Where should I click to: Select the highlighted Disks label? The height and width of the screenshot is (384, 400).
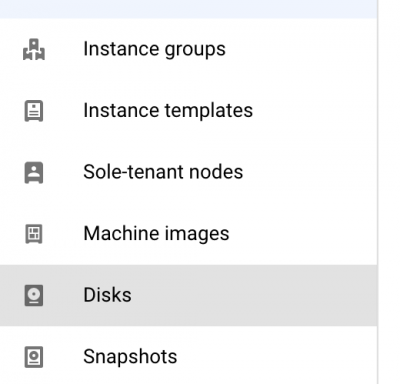(x=107, y=295)
